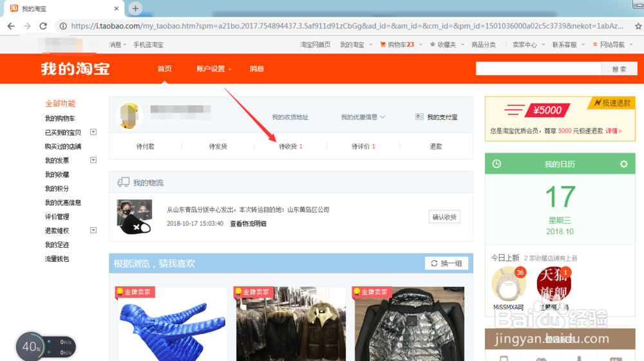Open 我的支付宝 link
The height and width of the screenshot is (361, 644).
point(437,117)
